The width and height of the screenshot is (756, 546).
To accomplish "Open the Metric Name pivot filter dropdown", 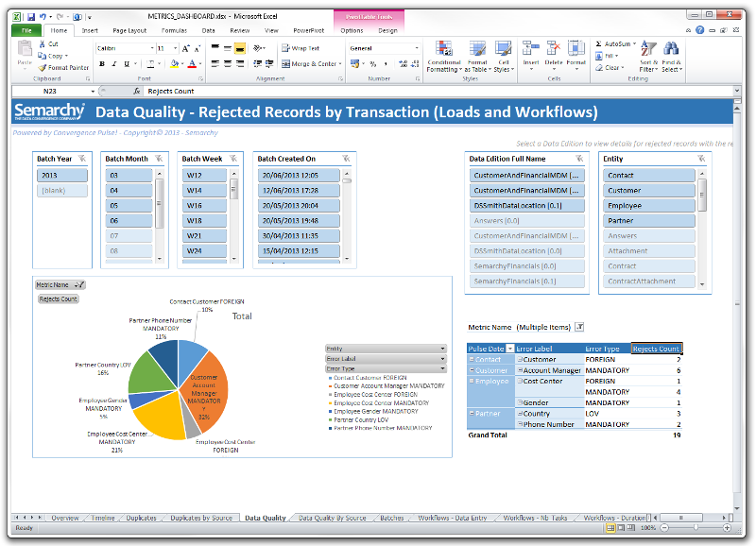I will pyautogui.click(x=580, y=327).
